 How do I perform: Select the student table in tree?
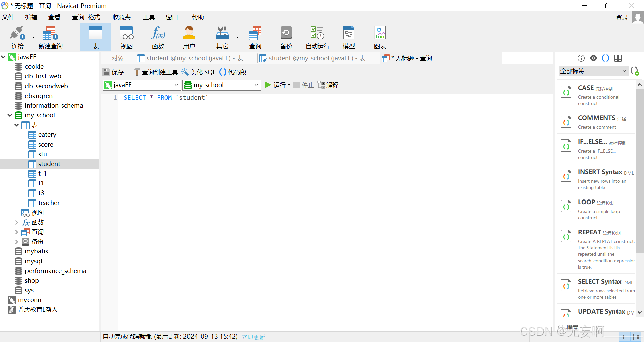coord(49,164)
